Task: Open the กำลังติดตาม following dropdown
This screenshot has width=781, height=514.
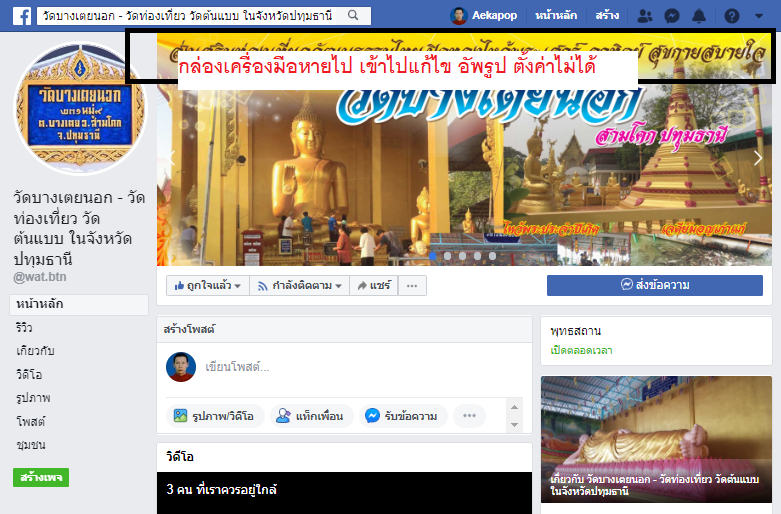Action: [x=300, y=285]
